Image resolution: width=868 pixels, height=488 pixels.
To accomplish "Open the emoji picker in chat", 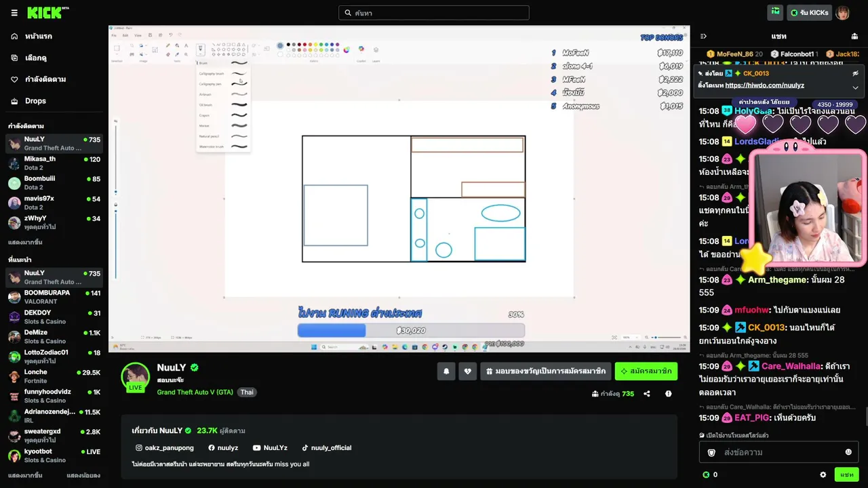I will tap(848, 452).
